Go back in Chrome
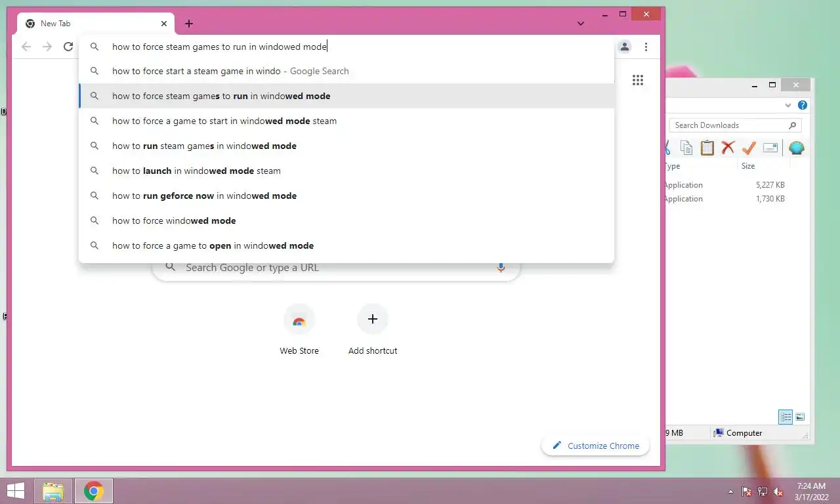The width and height of the screenshot is (840, 504). tap(26, 47)
